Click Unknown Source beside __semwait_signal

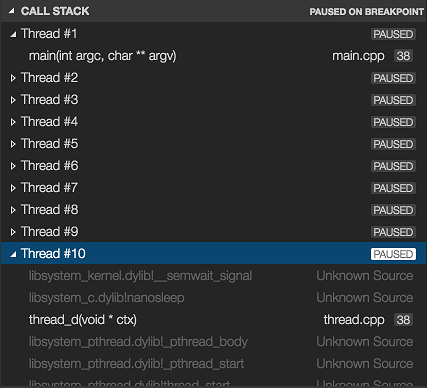point(365,276)
